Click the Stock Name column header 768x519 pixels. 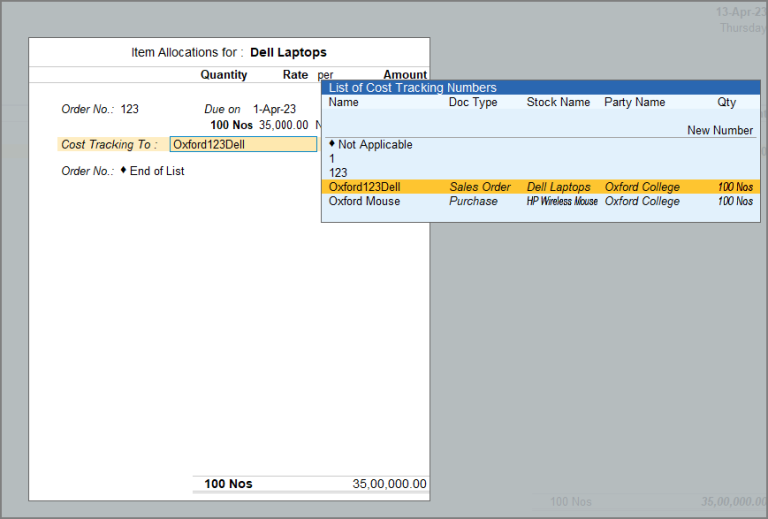pos(558,102)
